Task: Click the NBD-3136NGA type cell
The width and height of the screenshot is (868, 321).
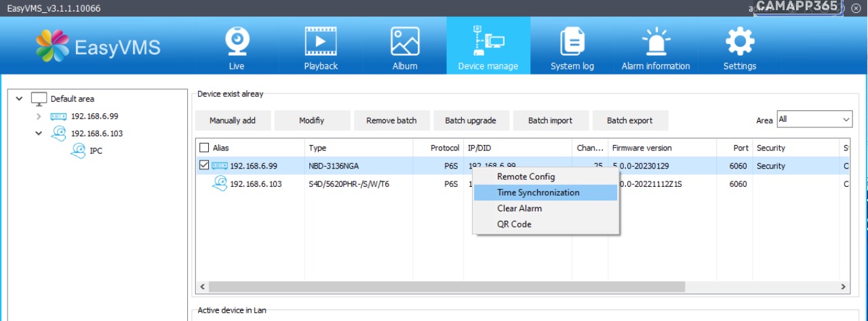Action: [335, 166]
